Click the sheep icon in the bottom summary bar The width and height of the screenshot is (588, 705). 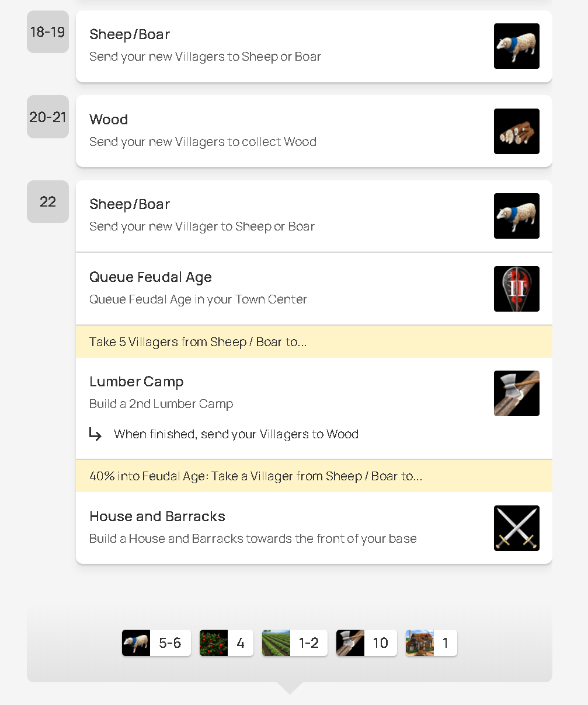tap(136, 643)
